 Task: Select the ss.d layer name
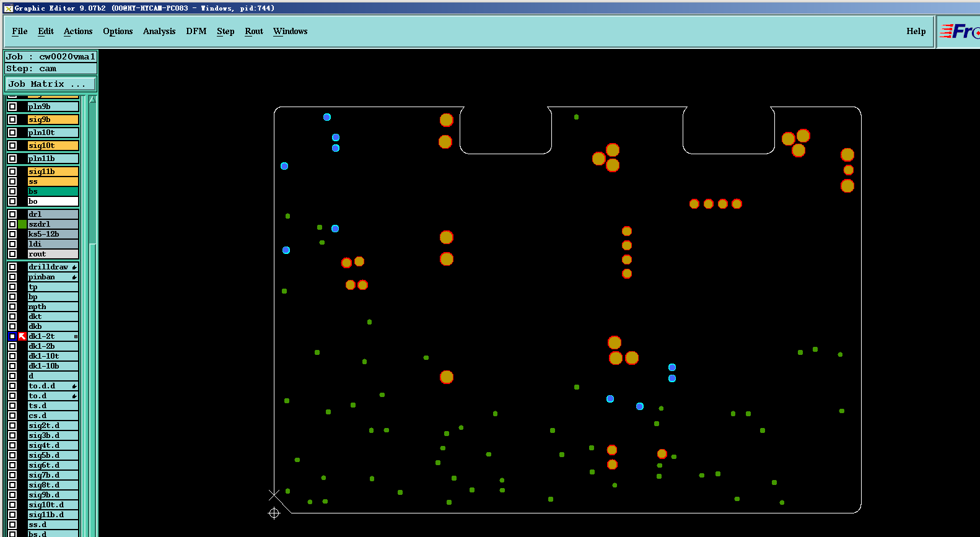[x=53, y=525]
